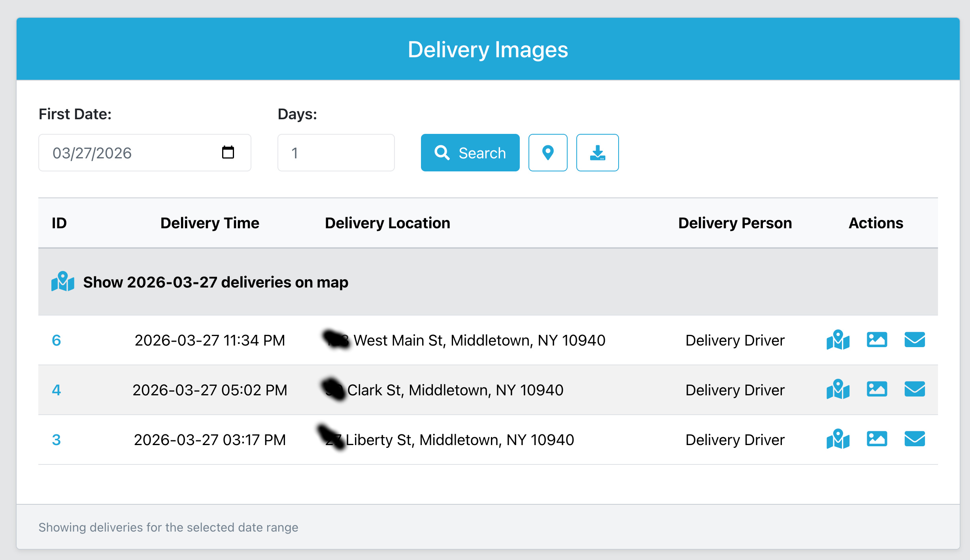The image size is (970, 560).
Task: Send email for delivery 4
Action: (x=914, y=390)
